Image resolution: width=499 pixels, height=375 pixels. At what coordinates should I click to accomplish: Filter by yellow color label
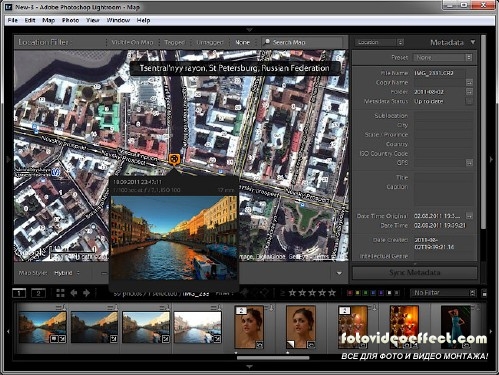pyautogui.click(x=358, y=293)
